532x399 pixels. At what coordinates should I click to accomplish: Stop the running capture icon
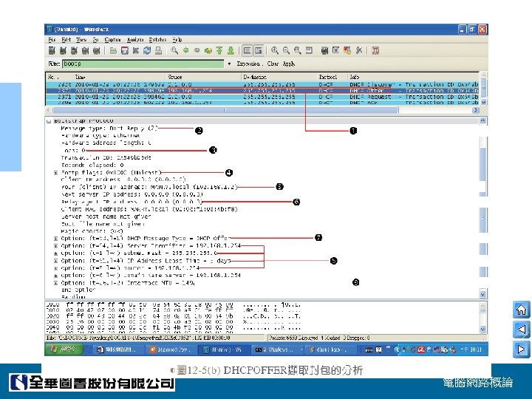coord(85,50)
